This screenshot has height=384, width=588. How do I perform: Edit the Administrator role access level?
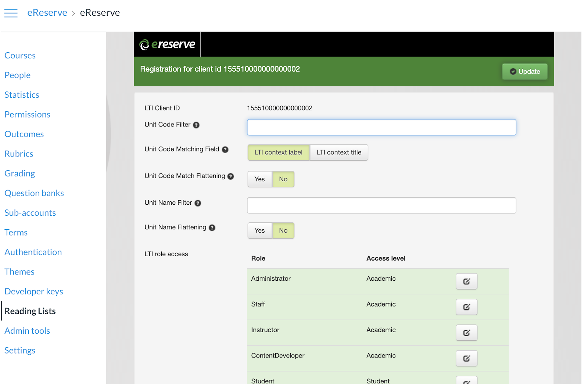pyautogui.click(x=466, y=281)
